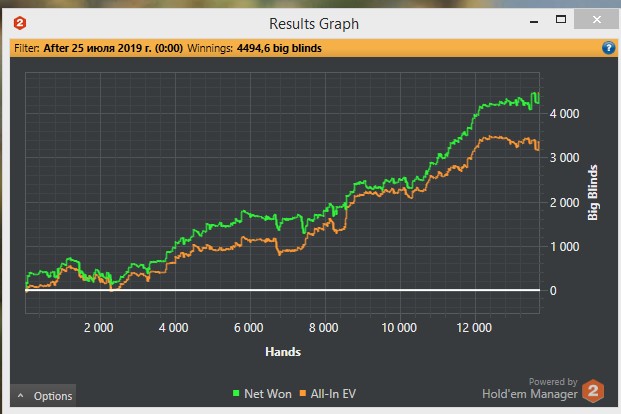Click the '10 000' x-axis label
Screen dimensions: 621x414
(x=399, y=328)
